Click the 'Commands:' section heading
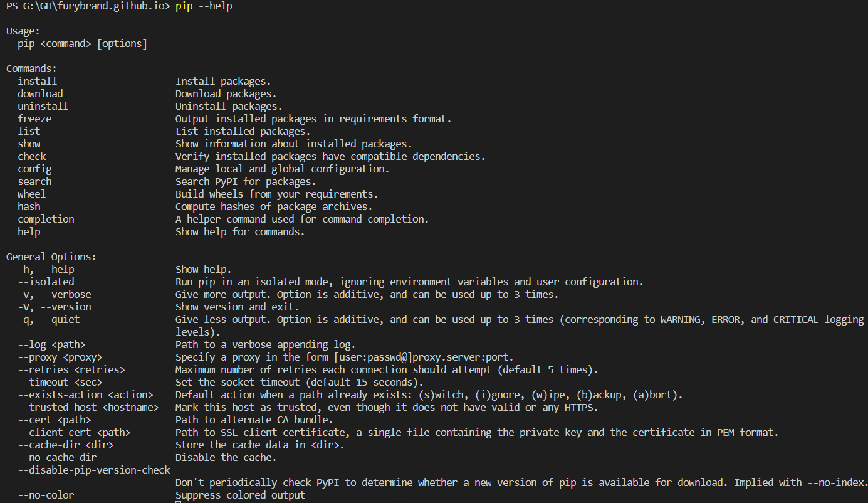The image size is (868, 503). coord(31,68)
